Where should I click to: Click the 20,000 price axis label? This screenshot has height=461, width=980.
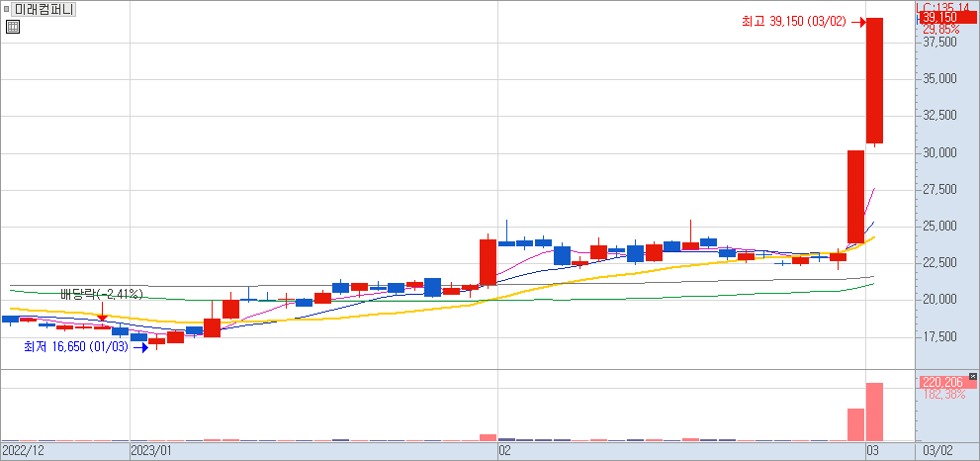tap(940, 301)
